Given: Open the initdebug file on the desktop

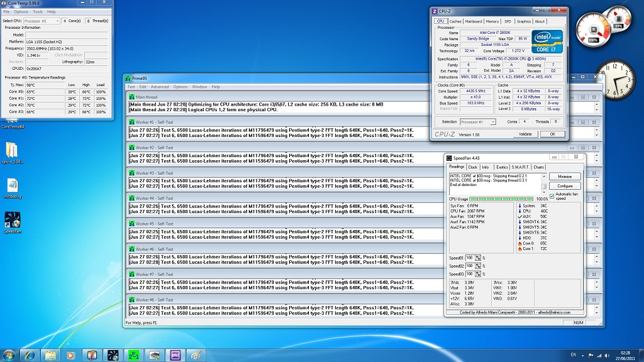Looking at the screenshot, I should (x=12, y=185).
